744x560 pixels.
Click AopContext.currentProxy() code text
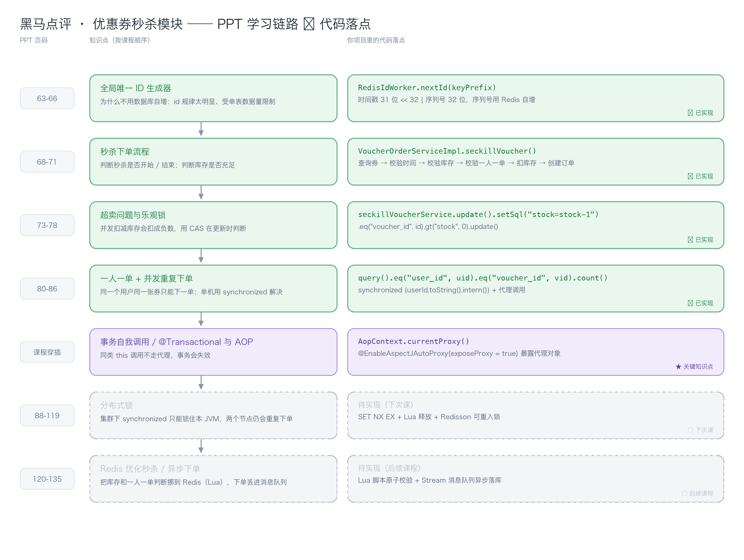(x=413, y=341)
